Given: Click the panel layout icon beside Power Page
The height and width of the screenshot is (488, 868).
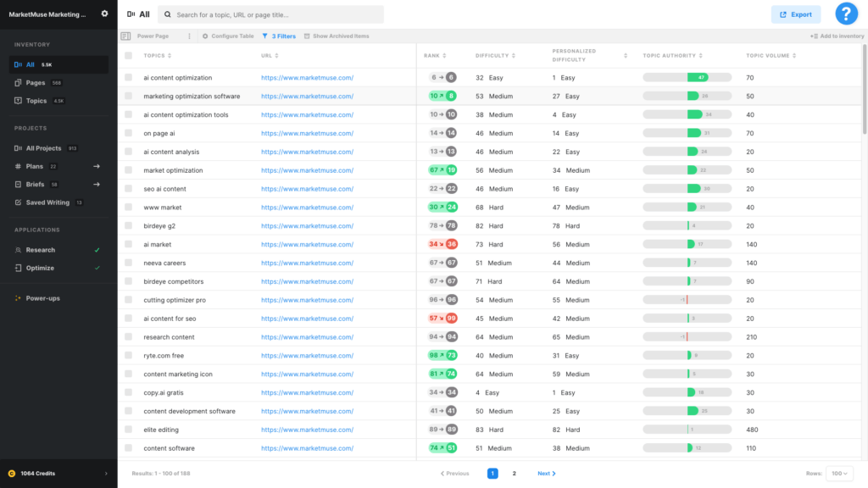Looking at the screenshot, I should point(125,36).
